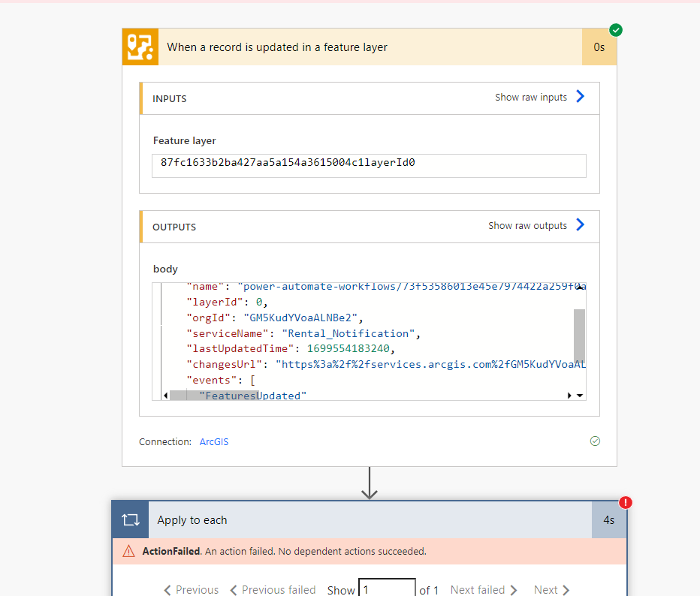Go to Previous failed iteration
The width and height of the screenshot is (700, 596).
coord(273,590)
